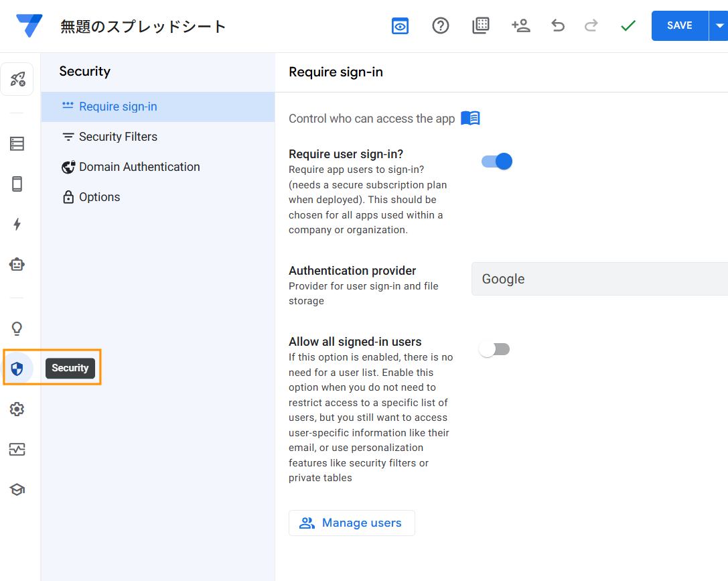The height and width of the screenshot is (581, 728).
Task: Toggle the Security shield icon in sidebar
Action: click(17, 368)
